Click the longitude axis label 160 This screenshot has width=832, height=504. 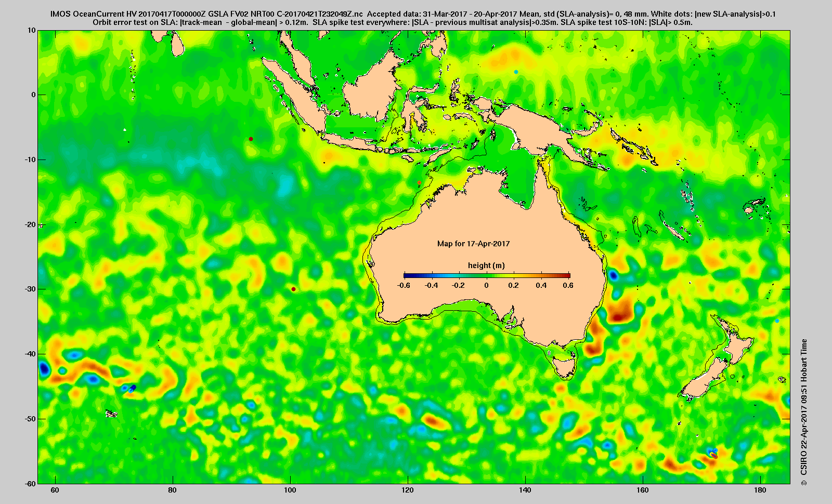point(642,490)
